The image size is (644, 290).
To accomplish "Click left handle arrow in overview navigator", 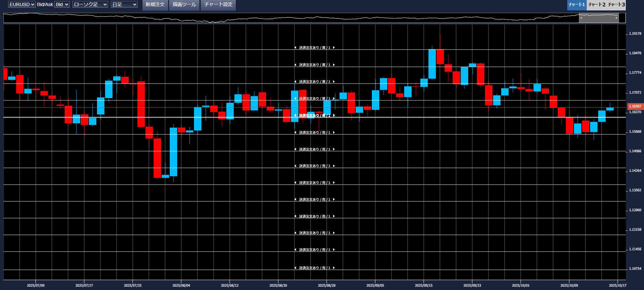I will pyautogui.click(x=581, y=18).
